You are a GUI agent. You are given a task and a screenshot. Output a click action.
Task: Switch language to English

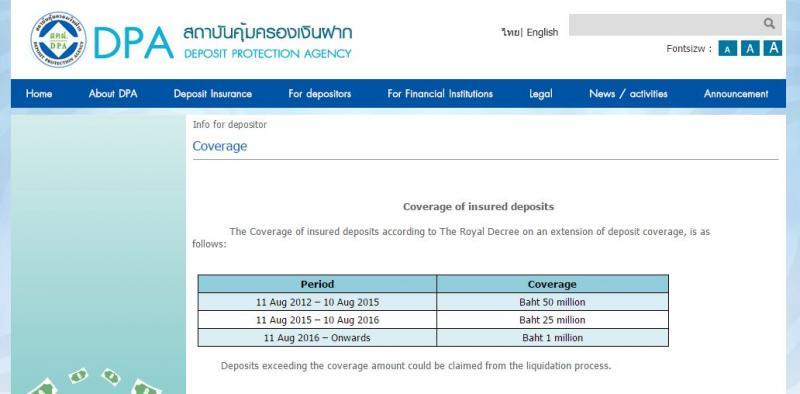pyautogui.click(x=542, y=33)
